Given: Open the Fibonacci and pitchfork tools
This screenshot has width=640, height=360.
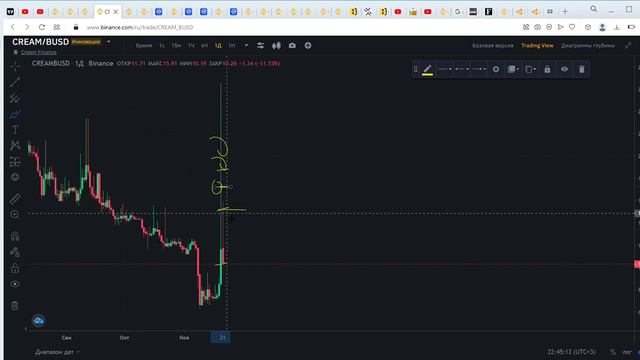Looking at the screenshot, I should 15,98.
